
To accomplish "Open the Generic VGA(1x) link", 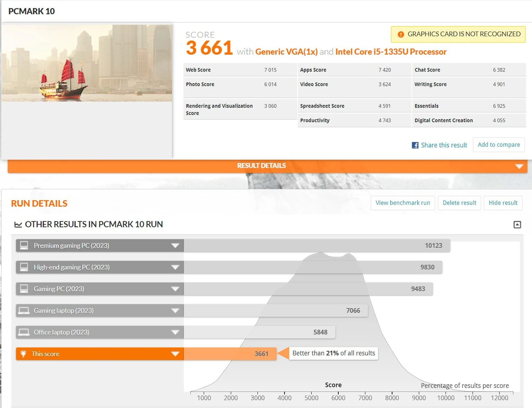I will click(x=286, y=52).
